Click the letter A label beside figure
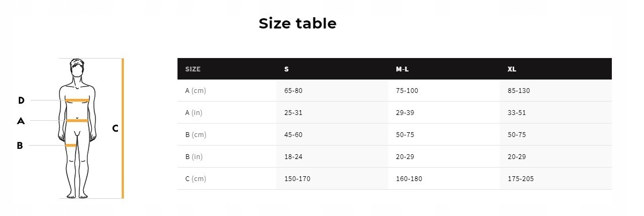 [21, 121]
